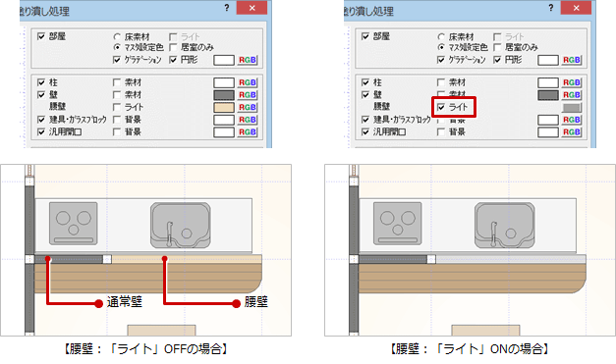Click the help question mark in left dialog
616x364 pixels.
(227, 8)
